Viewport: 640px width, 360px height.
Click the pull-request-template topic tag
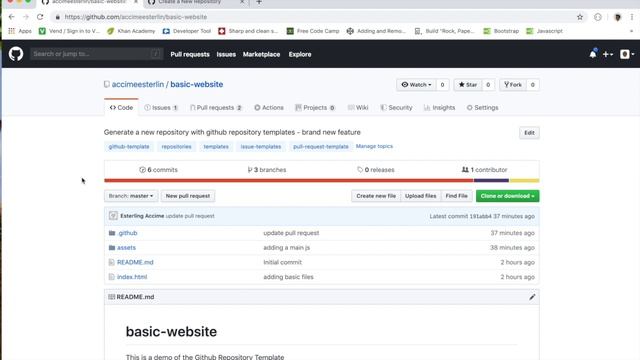tap(321, 147)
